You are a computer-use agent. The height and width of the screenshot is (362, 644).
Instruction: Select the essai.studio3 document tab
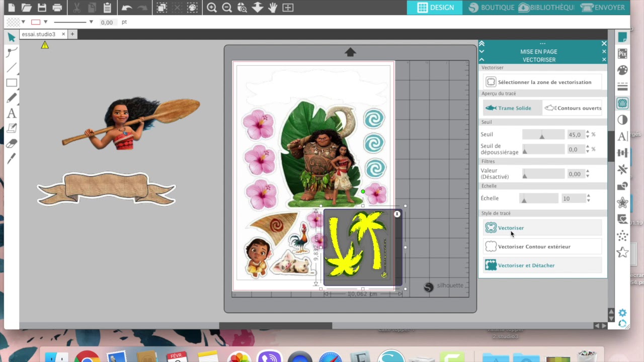pos(39,34)
